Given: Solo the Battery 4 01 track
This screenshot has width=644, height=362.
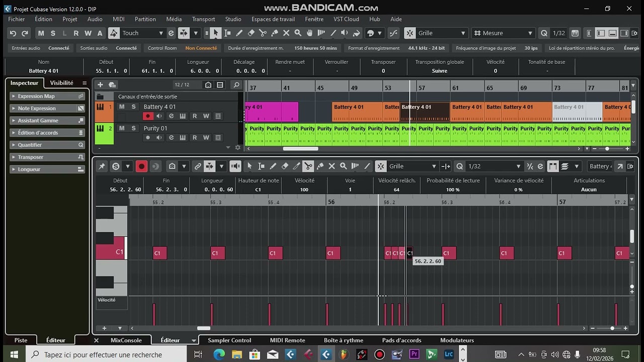Looking at the screenshot, I should click(x=133, y=107).
